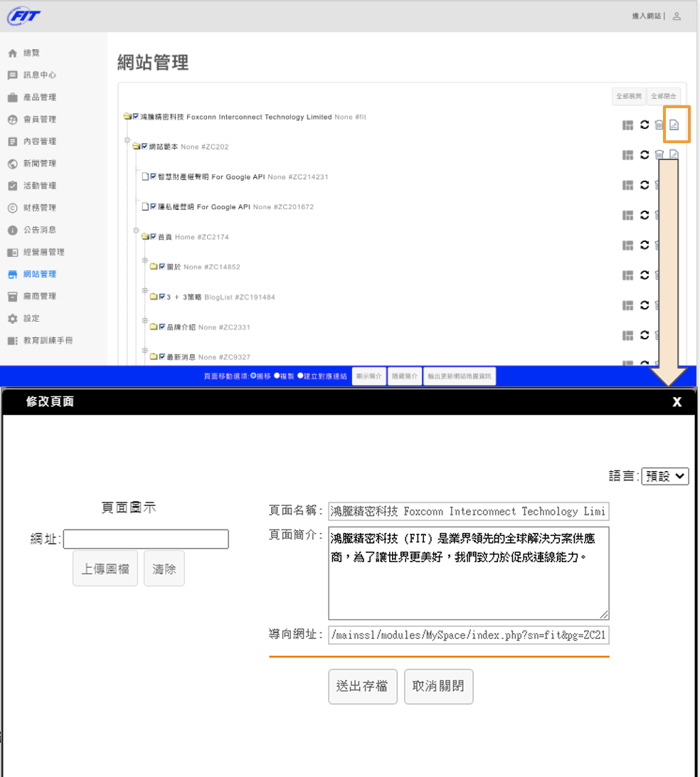Go to 新聞管理 in the sidebar
Viewport: 700px width, 777px height.
pyautogui.click(x=40, y=164)
